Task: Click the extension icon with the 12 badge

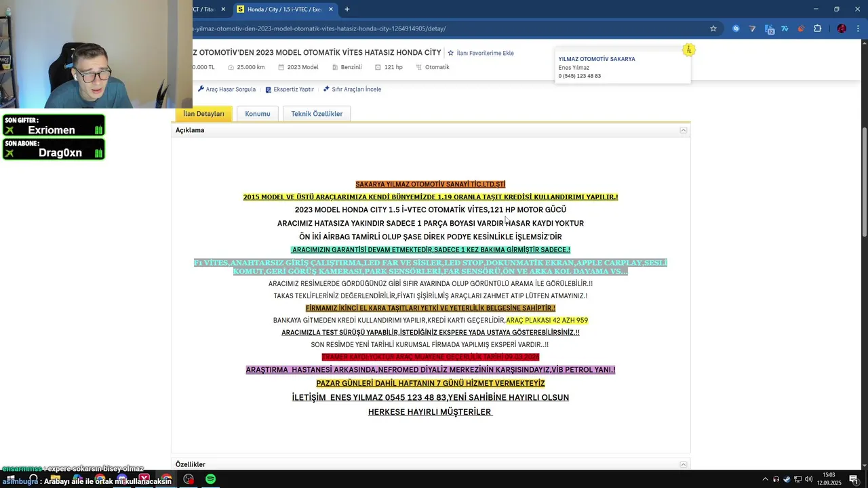Action: (x=769, y=29)
